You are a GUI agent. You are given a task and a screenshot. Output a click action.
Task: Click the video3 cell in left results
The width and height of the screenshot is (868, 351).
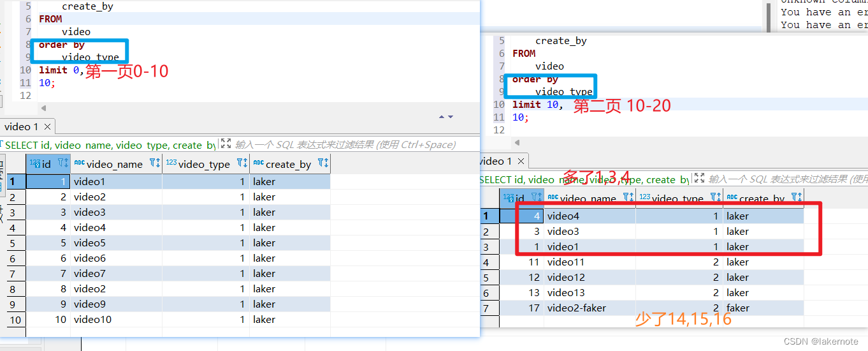click(x=116, y=213)
